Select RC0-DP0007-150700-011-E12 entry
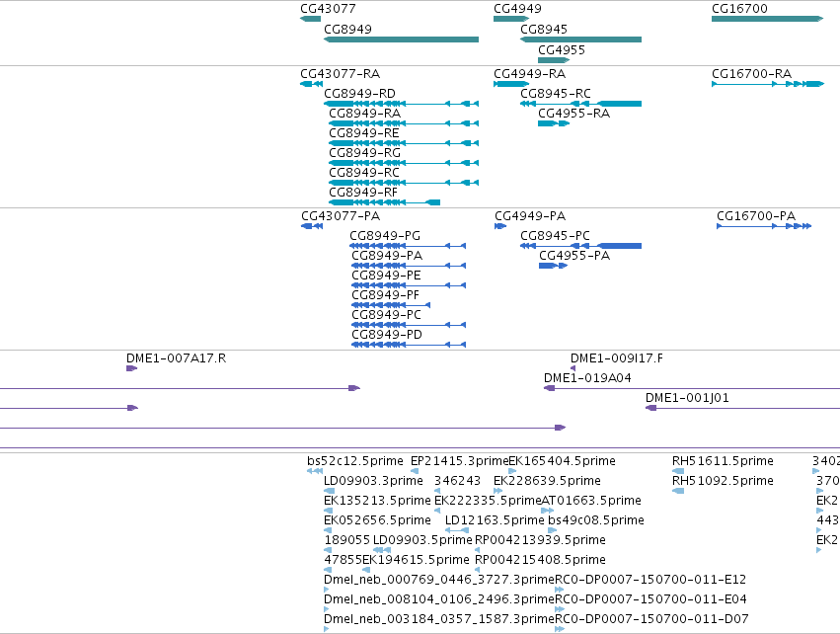This screenshot has height=634, width=840. (x=650, y=580)
